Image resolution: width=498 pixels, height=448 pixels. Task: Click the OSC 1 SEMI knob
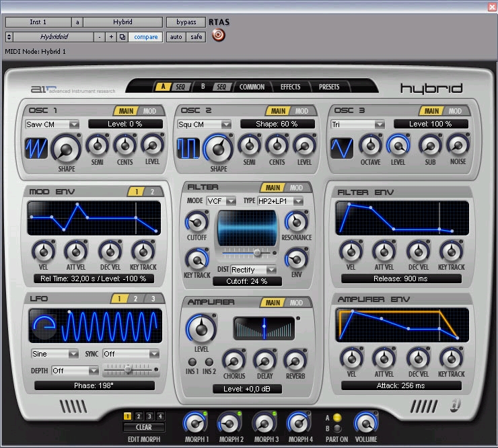(x=98, y=145)
